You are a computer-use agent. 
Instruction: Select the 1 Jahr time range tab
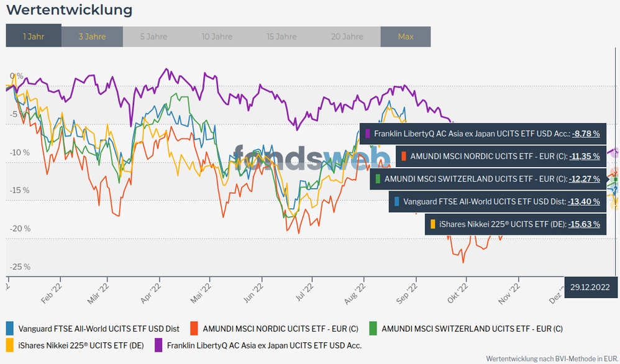tap(34, 37)
